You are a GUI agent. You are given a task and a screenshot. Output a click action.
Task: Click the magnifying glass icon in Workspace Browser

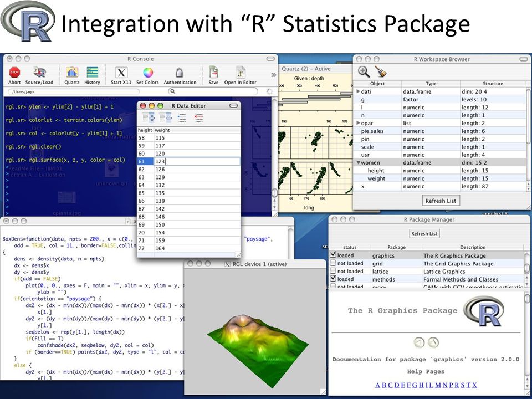pyautogui.click(x=364, y=71)
